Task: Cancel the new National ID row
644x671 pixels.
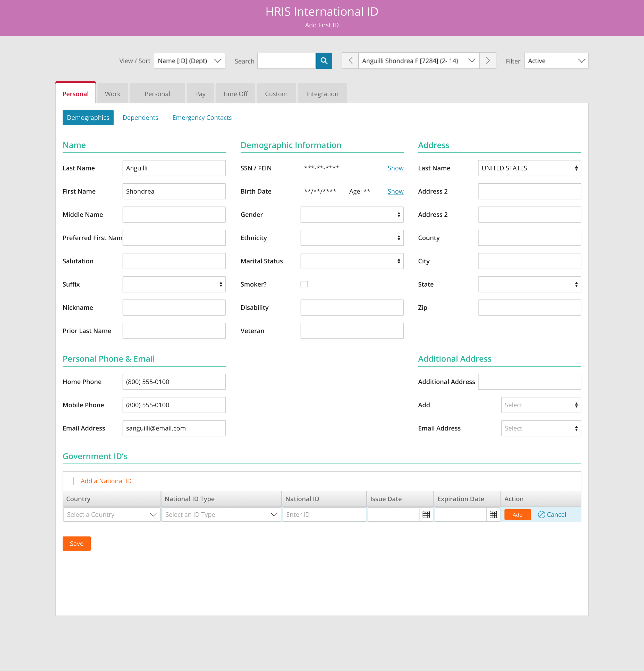Action: [552, 514]
